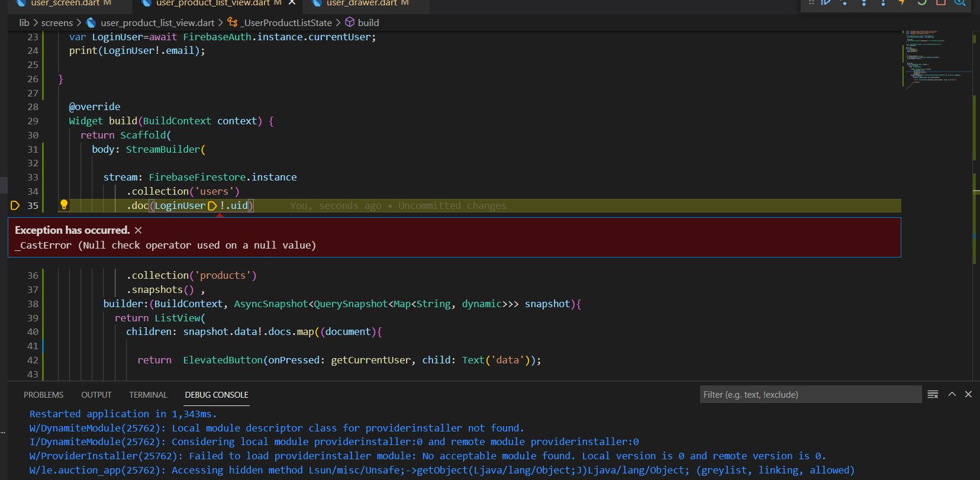980x480 pixels.
Task: Click the 'screens' breadcrumb
Action: (x=57, y=22)
